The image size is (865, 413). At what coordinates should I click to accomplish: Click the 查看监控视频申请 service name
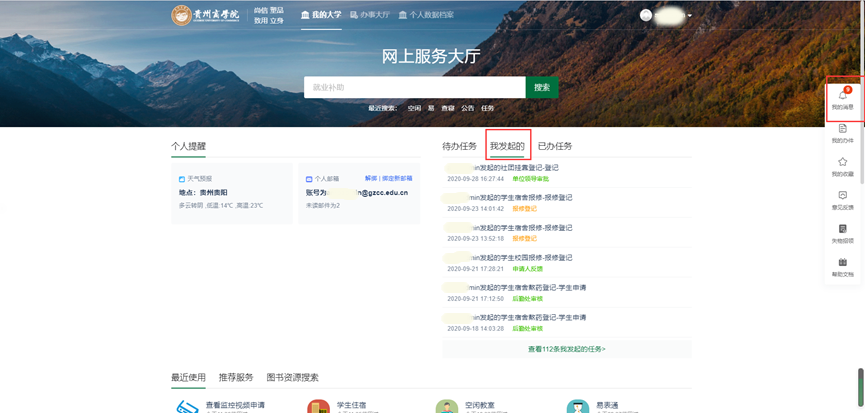(235, 405)
